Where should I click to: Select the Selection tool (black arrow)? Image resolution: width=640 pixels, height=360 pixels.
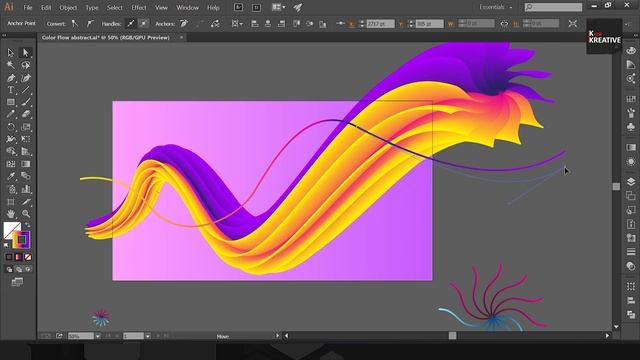pos(11,53)
